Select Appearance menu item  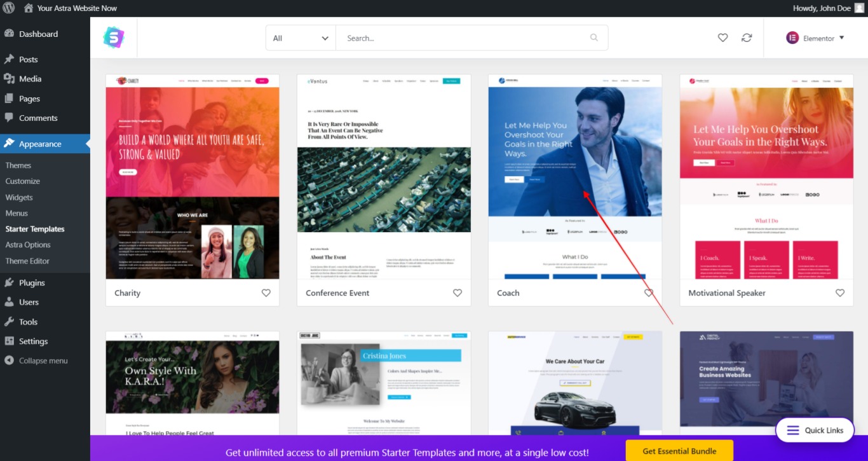tap(45, 144)
